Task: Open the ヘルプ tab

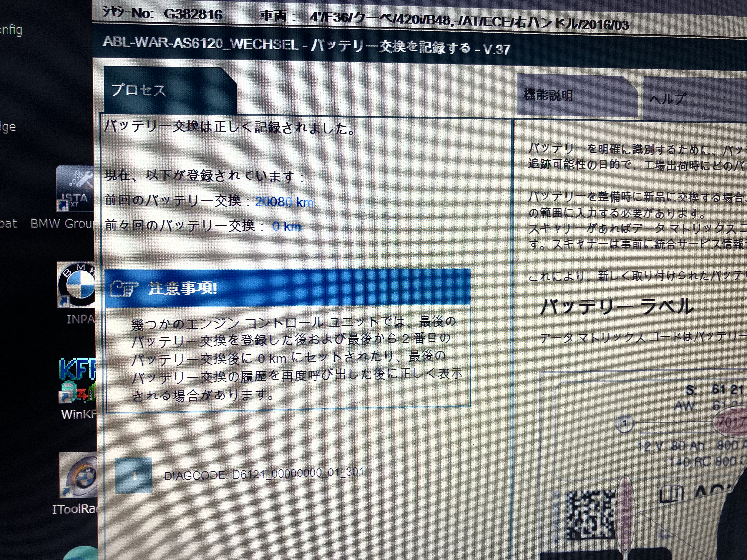Action: pyautogui.click(x=695, y=99)
